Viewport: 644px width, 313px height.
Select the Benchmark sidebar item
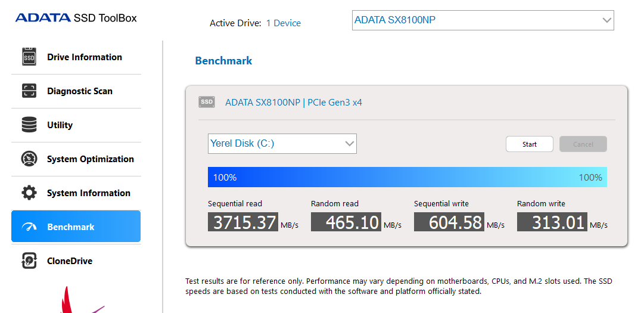coord(76,227)
